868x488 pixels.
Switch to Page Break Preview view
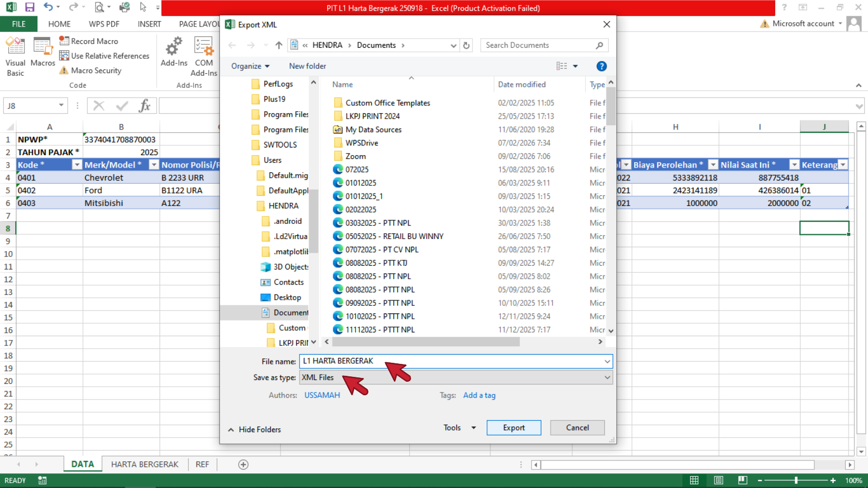point(743,480)
